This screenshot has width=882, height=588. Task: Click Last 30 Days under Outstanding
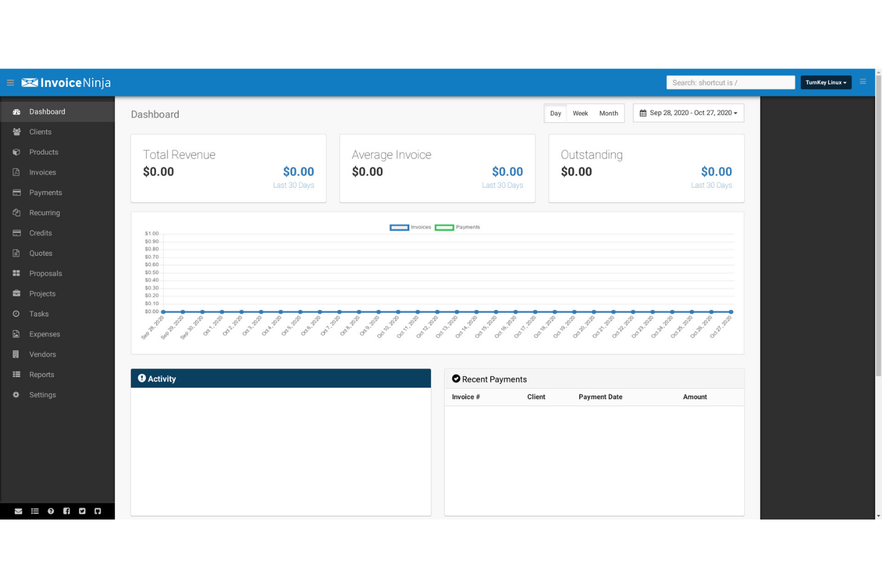tap(712, 185)
